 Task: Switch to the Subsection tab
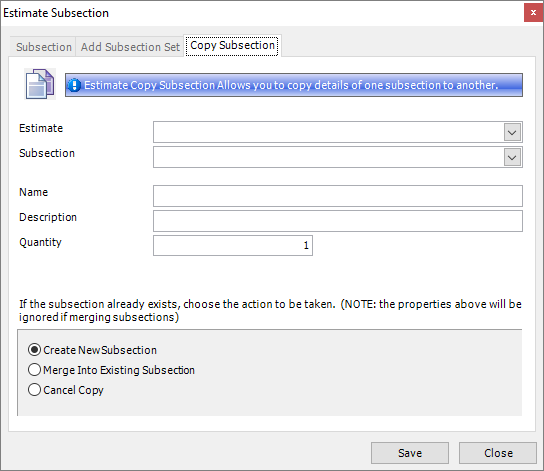(x=44, y=47)
